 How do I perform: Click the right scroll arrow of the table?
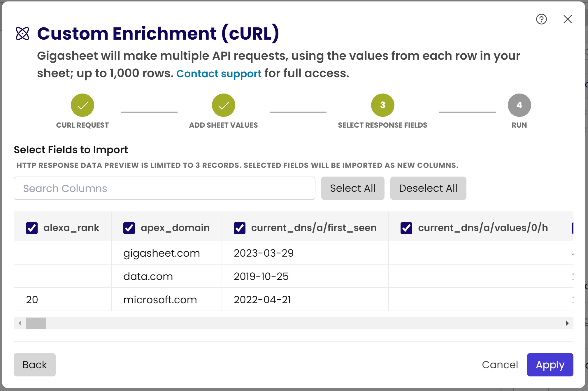click(567, 323)
